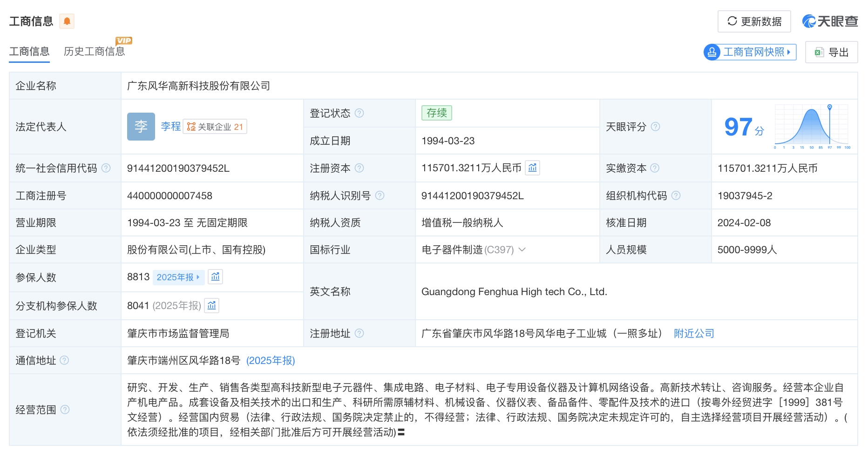
Task: Click the (2025年报) link after 通信地址
Action: (271, 361)
